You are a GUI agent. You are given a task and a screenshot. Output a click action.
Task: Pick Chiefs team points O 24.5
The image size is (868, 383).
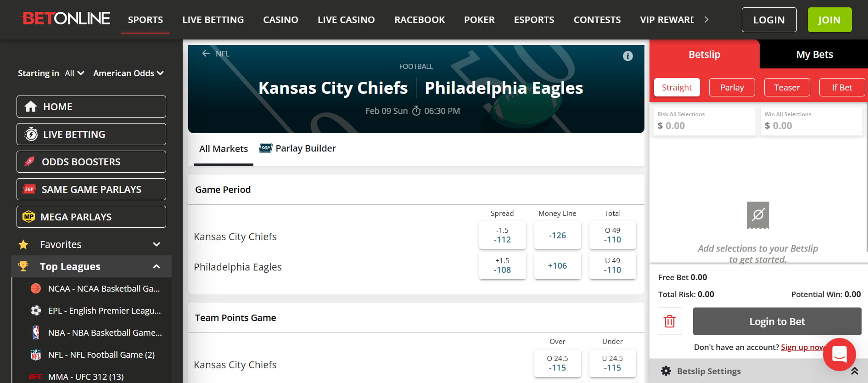click(x=557, y=363)
